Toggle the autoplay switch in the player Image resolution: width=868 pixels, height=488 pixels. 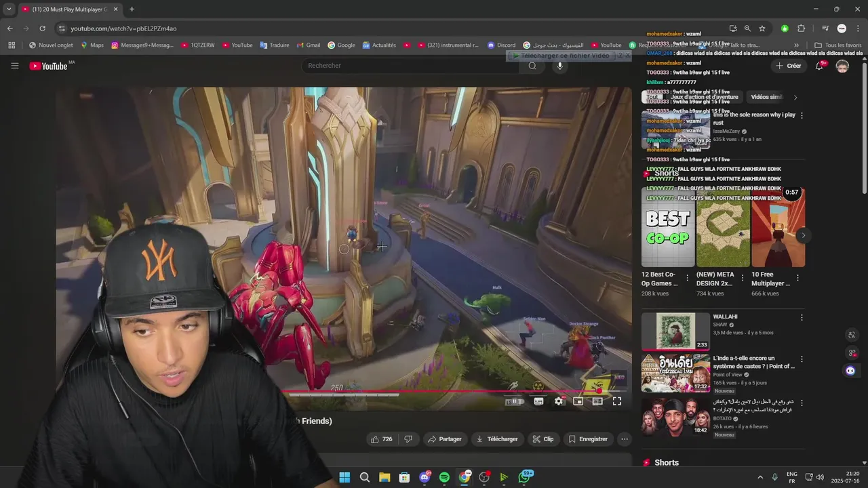pyautogui.click(x=515, y=401)
